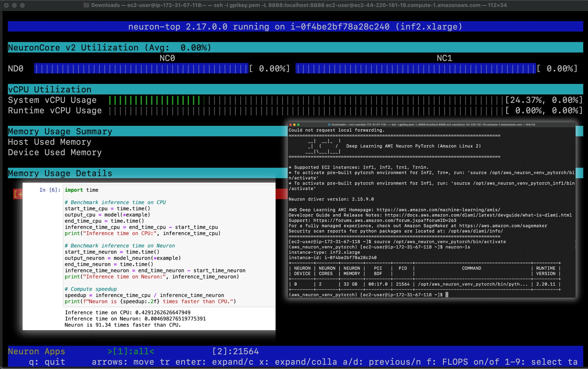Click the 'Inference time on CPU: 0.429...' output line
The image size is (588, 369).
128,312
